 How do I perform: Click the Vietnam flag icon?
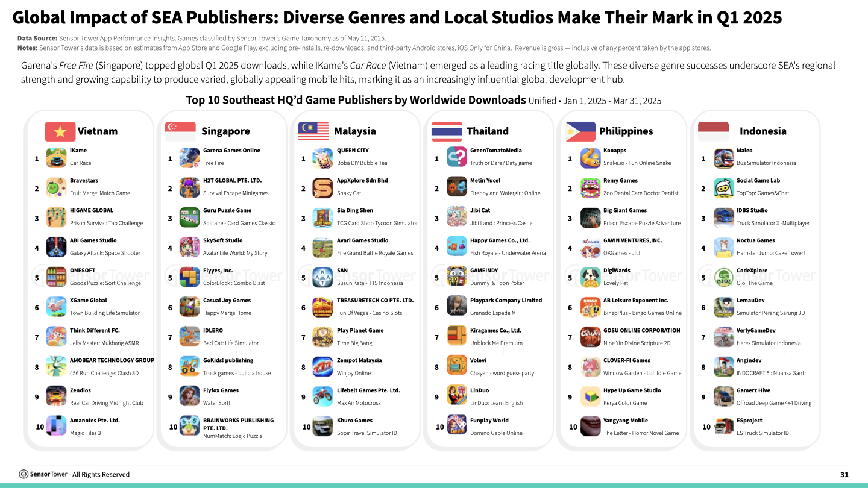(x=60, y=131)
